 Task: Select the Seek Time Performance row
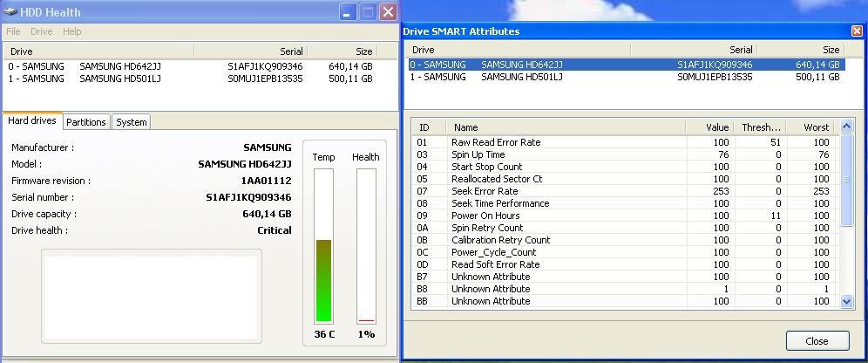click(x=626, y=203)
